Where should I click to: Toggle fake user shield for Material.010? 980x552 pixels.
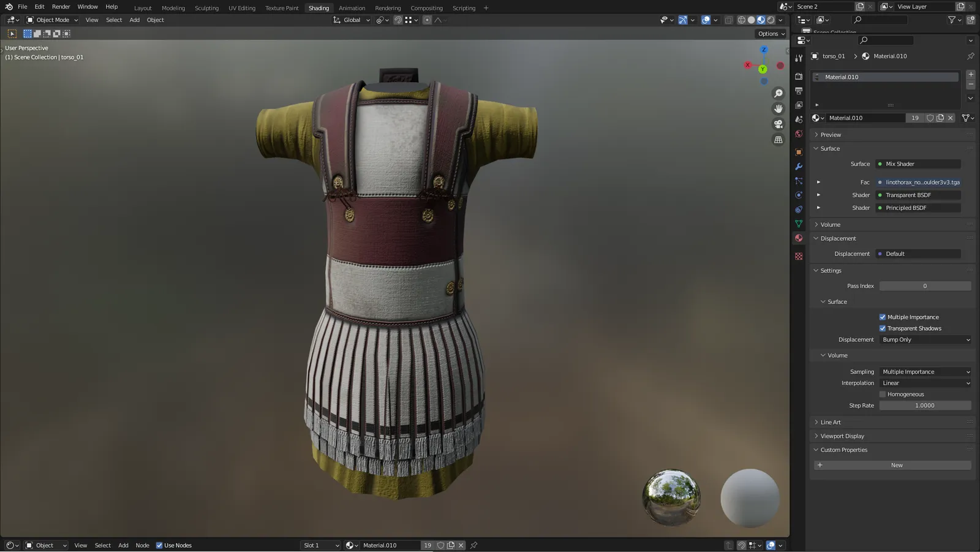click(x=930, y=118)
